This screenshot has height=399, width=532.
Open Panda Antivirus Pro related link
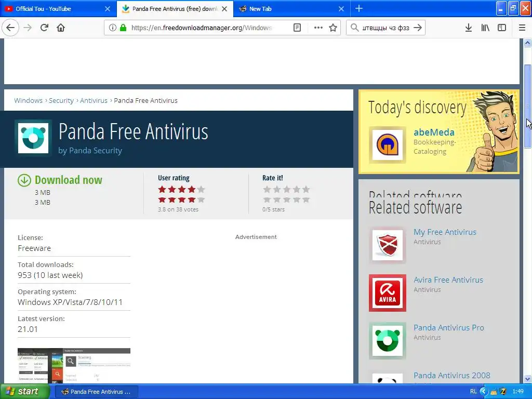[x=448, y=328]
